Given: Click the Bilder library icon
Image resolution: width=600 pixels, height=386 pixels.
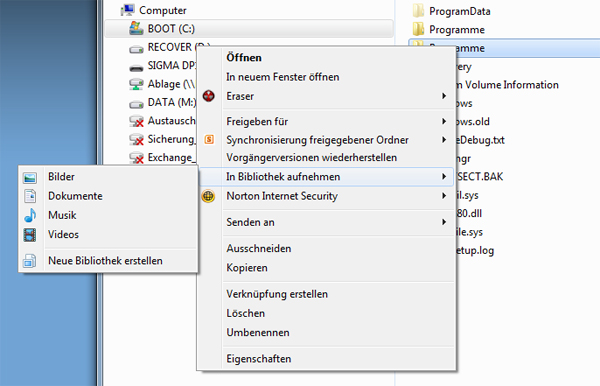Looking at the screenshot, I should 30,177.
